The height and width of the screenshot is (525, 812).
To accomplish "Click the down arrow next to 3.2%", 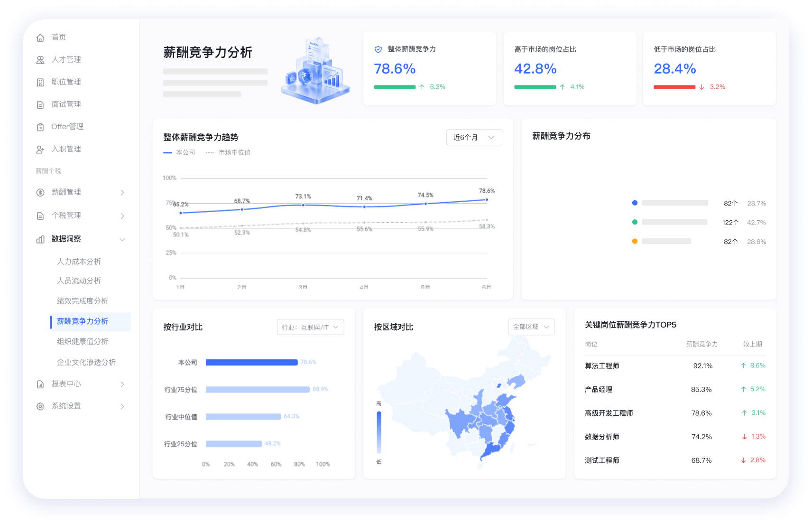I will click(x=701, y=87).
